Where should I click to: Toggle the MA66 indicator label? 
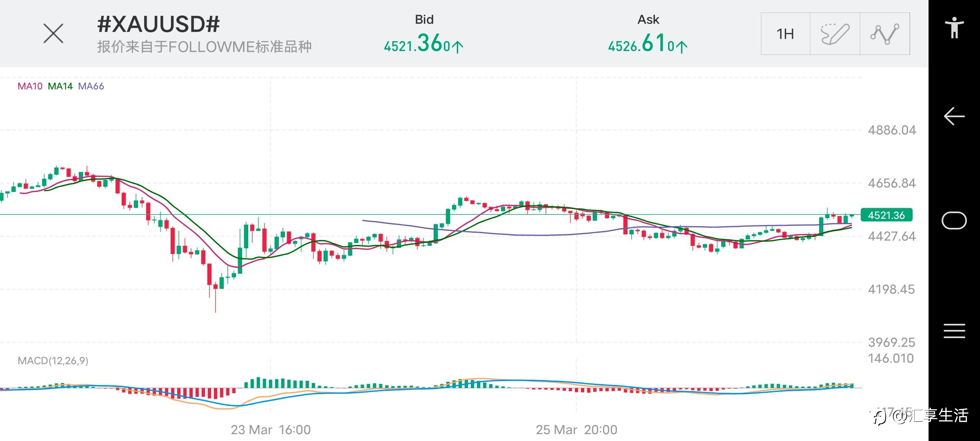91,86
